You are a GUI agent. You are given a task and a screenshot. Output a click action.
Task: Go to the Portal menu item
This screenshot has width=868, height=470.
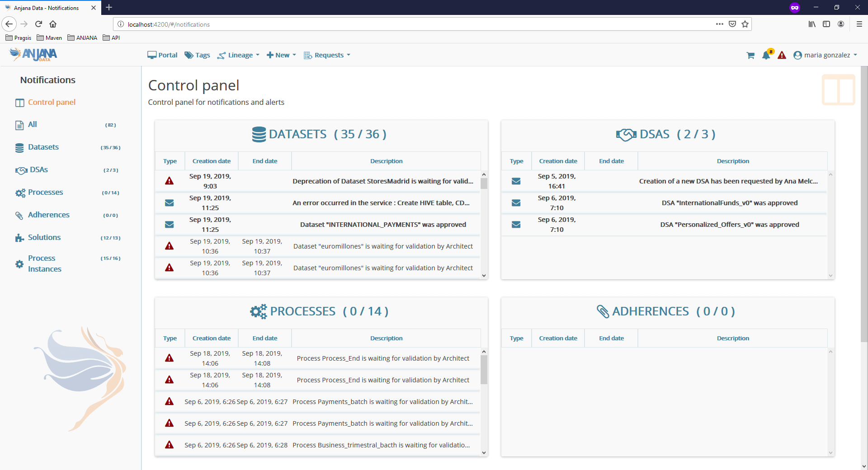click(x=162, y=55)
